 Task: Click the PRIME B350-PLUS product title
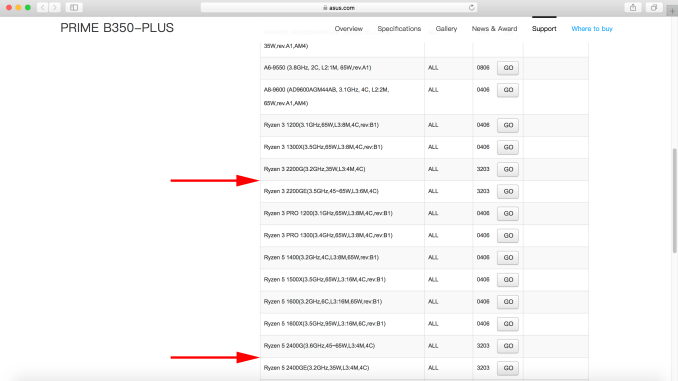117,28
